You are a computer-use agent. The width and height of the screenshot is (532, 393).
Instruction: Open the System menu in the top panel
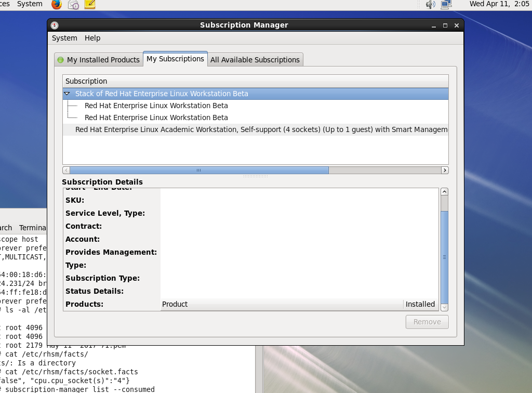pyautogui.click(x=30, y=4)
